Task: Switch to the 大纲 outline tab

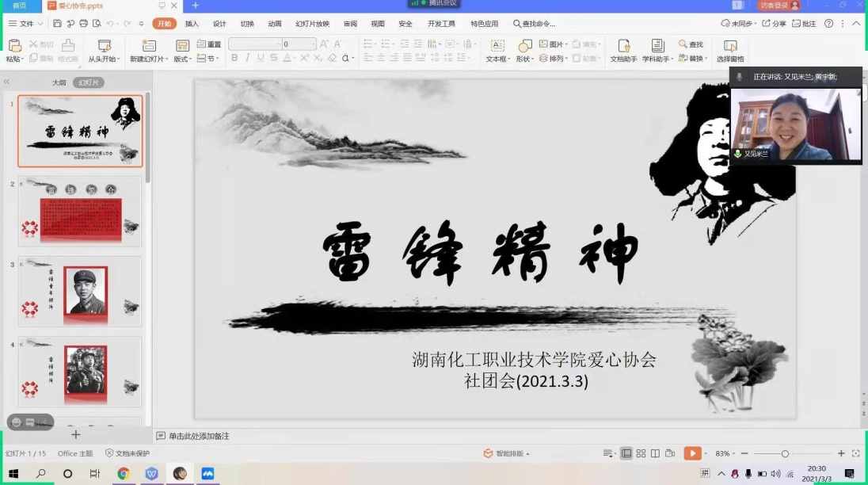Action: click(x=59, y=82)
